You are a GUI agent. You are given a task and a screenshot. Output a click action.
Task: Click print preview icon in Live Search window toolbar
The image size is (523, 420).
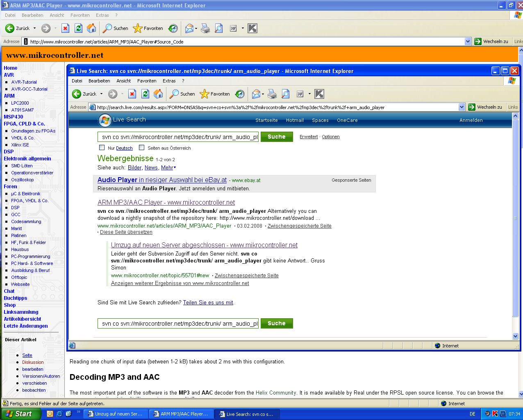(x=286, y=94)
